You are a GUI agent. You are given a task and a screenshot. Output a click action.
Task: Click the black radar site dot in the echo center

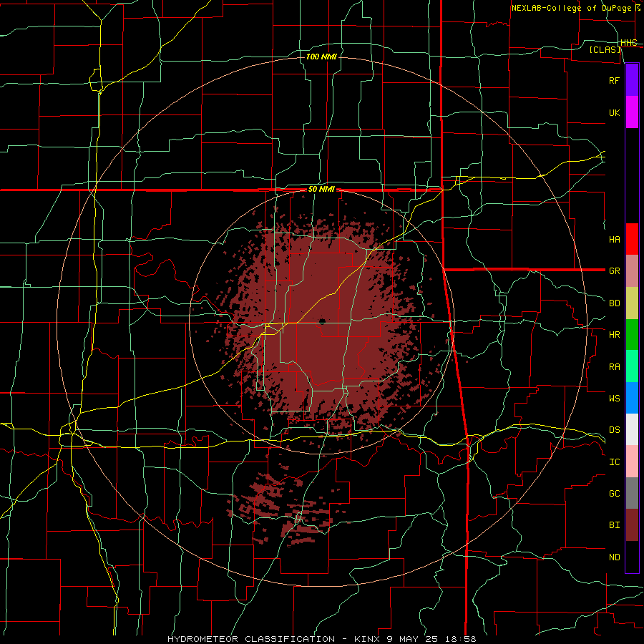(322, 321)
